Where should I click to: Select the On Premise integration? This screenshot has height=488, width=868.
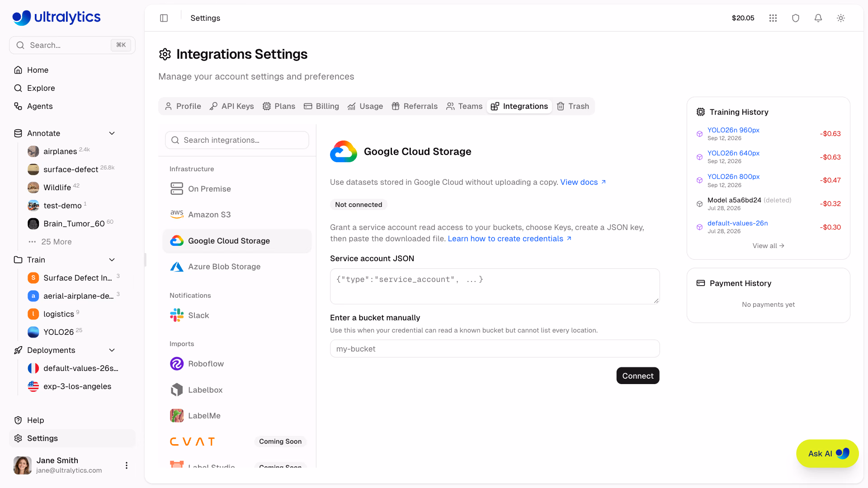pos(237,189)
